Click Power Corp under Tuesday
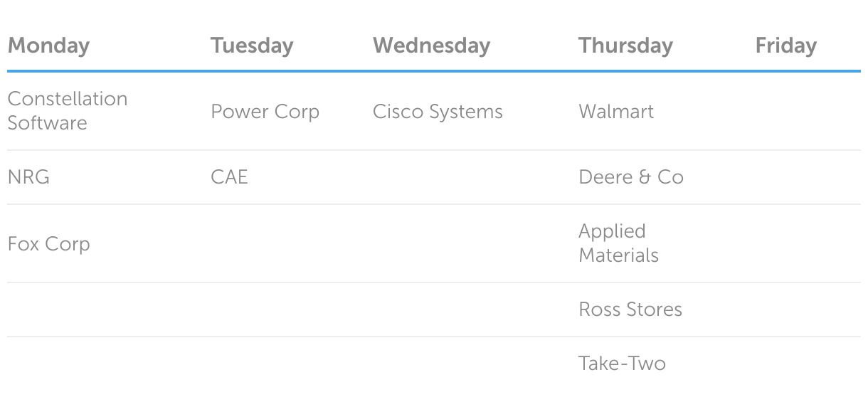Viewport: 868px width, 397px height. [265, 112]
